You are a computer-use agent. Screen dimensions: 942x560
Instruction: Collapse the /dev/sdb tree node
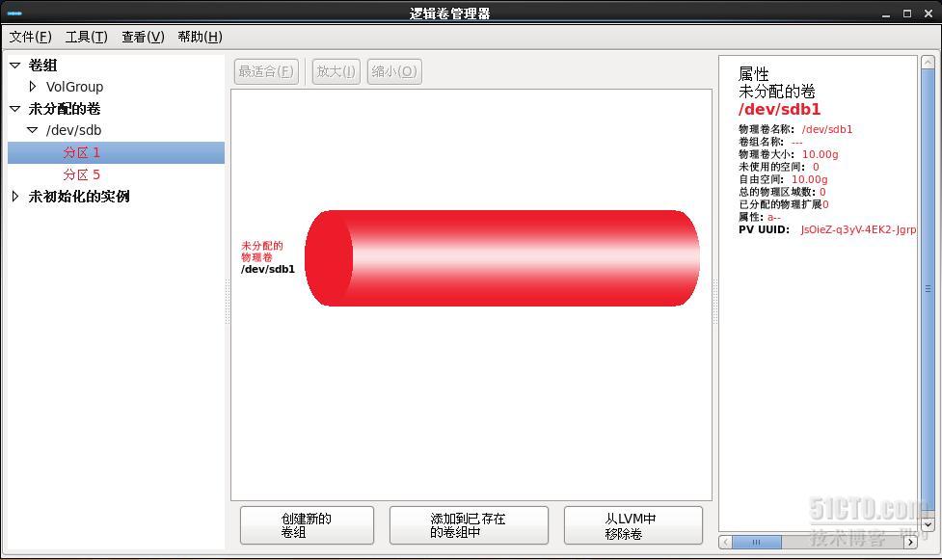tap(33, 130)
